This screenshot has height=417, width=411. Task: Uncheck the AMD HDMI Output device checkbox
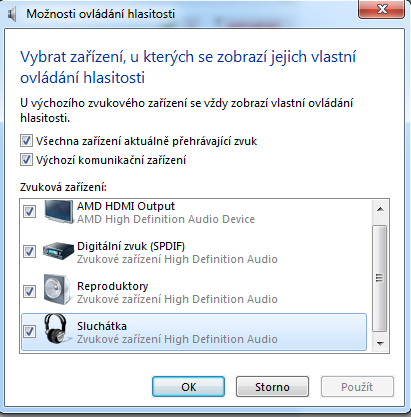(29, 211)
